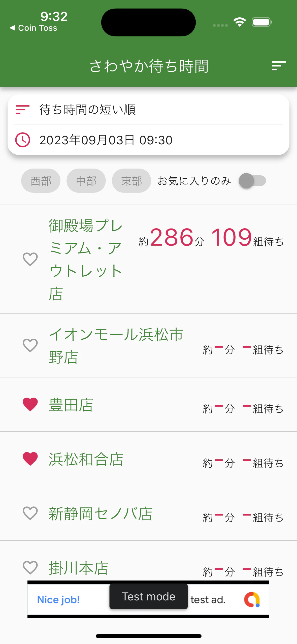Open 待ち時間の短い順 sort order selector
297x644 pixels.
(148, 110)
